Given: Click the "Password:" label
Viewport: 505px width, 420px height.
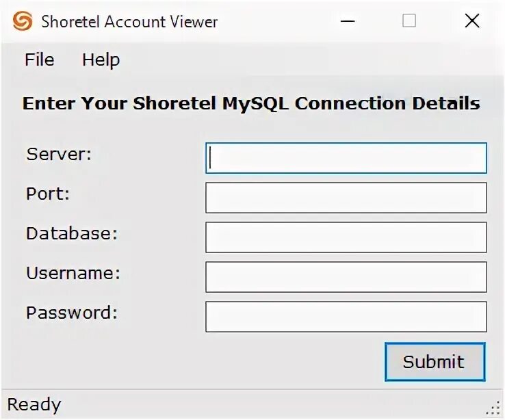Looking at the screenshot, I should pos(72,313).
